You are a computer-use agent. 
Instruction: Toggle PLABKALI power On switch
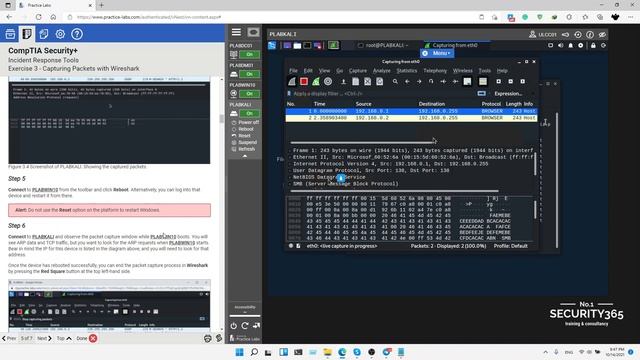[x=249, y=113]
